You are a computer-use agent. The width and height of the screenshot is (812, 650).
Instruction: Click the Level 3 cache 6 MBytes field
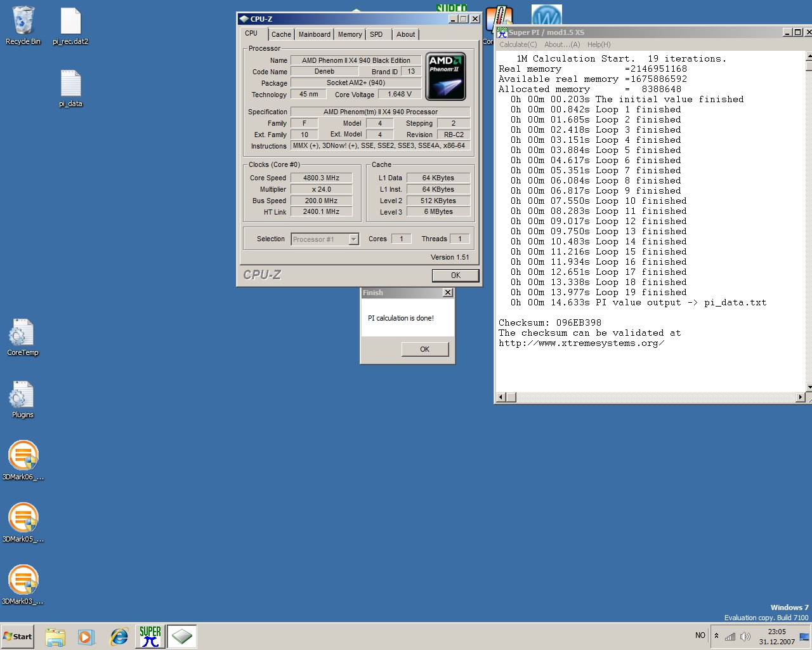(x=438, y=212)
